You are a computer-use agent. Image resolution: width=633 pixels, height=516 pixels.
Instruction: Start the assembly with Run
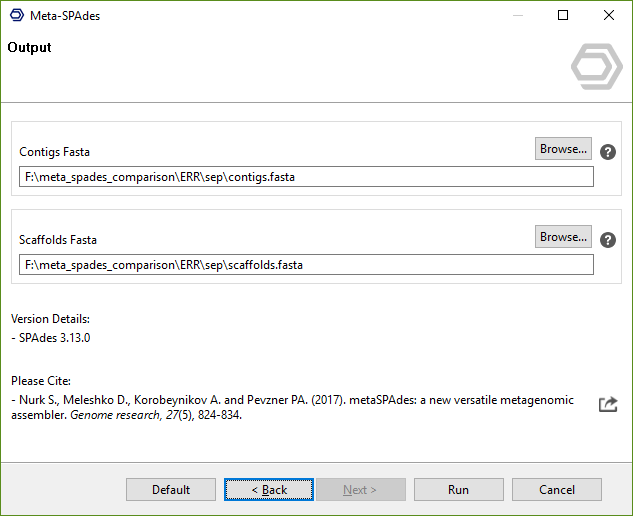point(458,490)
